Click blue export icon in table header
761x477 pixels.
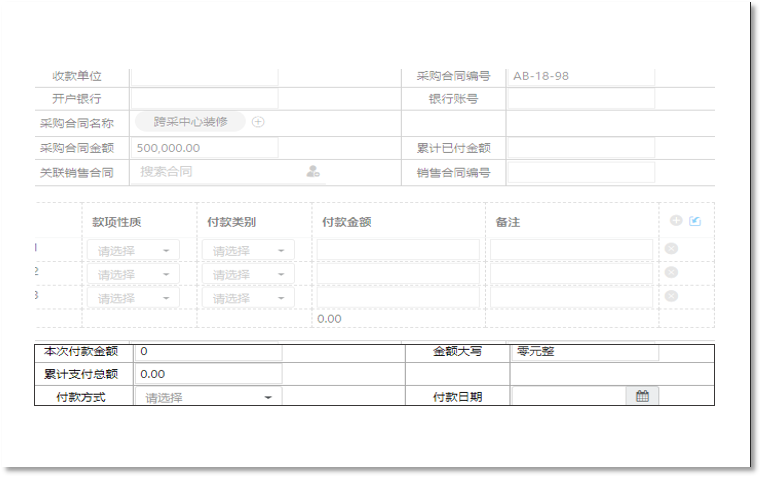click(695, 221)
